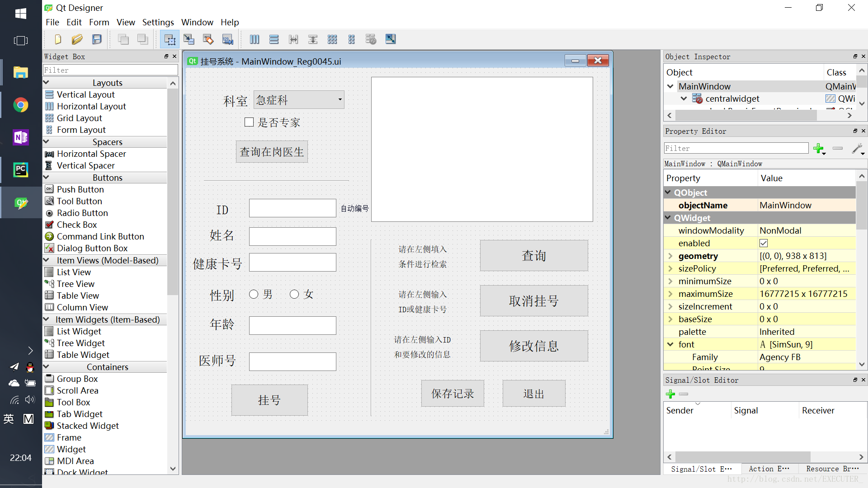Click the adjust-size toolbar icon in toolbar
This screenshot has height=488, width=868.
[391, 39]
